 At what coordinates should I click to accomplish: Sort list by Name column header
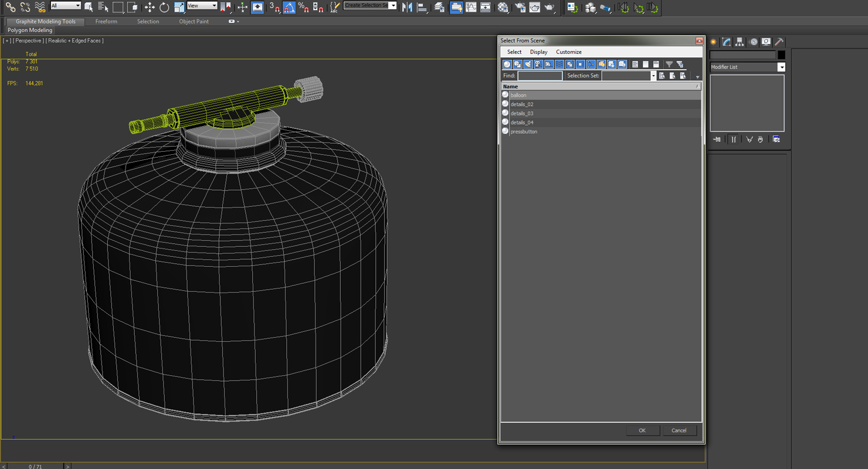(x=601, y=86)
